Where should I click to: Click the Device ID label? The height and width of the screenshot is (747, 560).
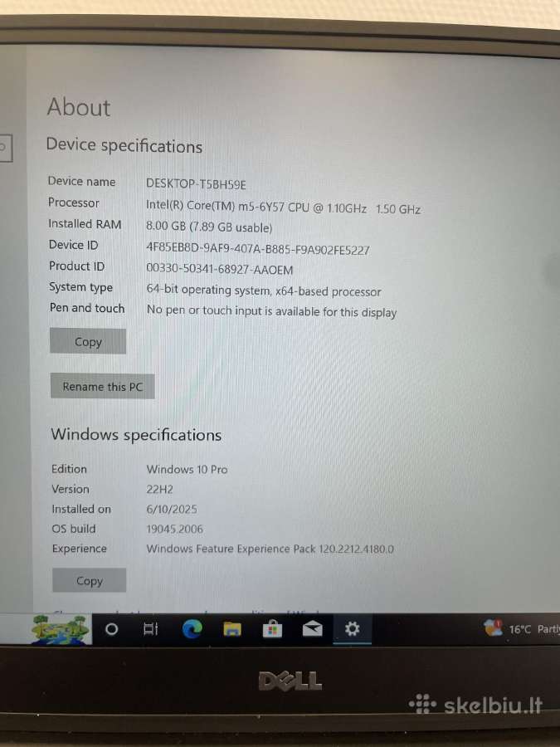pyautogui.click(x=73, y=245)
